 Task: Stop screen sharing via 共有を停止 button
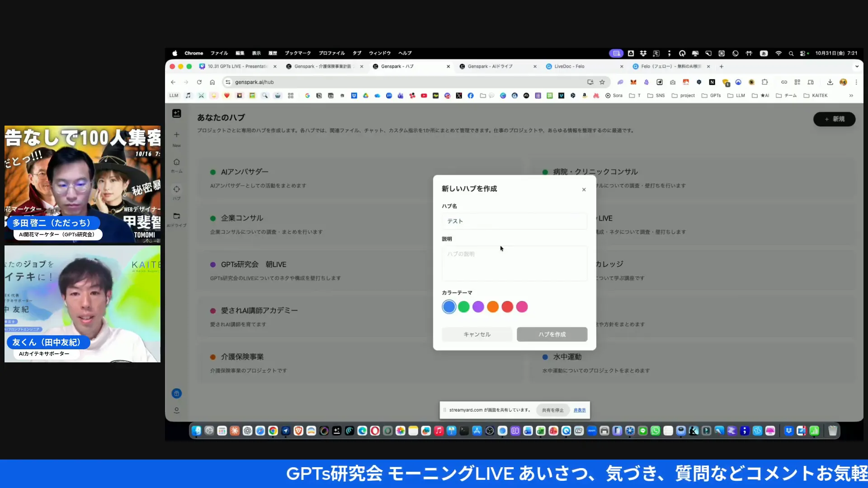point(552,410)
